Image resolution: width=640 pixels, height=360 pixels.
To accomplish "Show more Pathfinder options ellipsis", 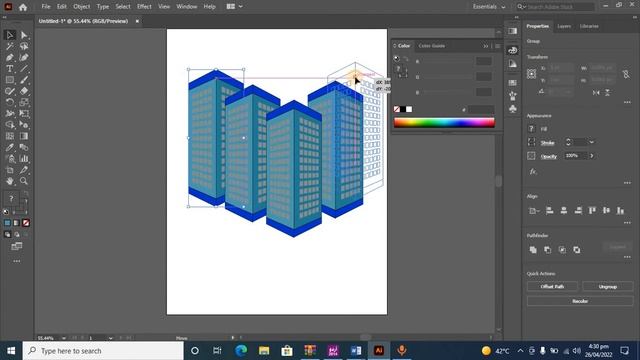I will 627,257.
